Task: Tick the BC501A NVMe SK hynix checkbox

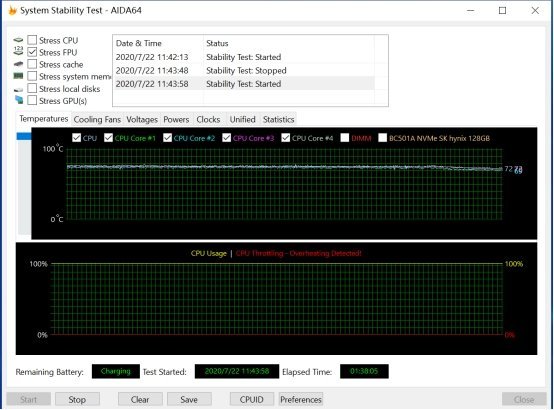Action: click(382, 138)
